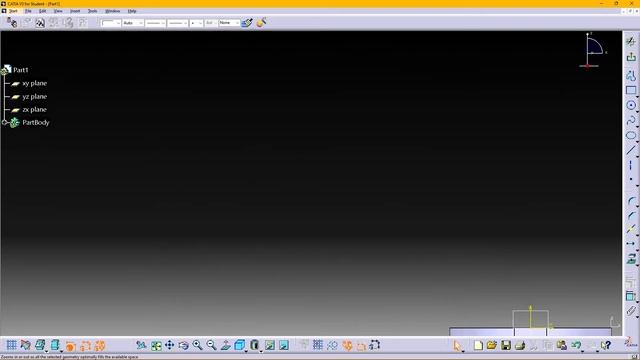Open the File menu
The height and width of the screenshot is (360, 640).
pyautogui.click(x=28, y=11)
